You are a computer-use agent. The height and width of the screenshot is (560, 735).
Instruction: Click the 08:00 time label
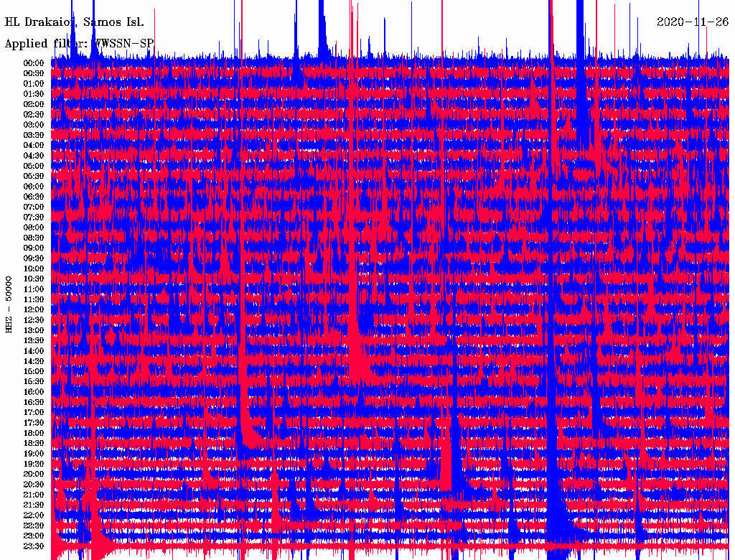tap(34, 228)
